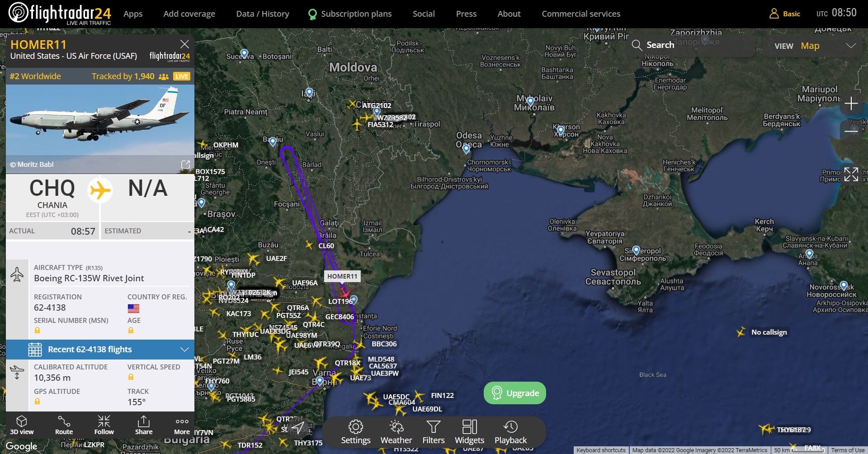
Task: Open the Filters funnel
Action: pos(434,432)
